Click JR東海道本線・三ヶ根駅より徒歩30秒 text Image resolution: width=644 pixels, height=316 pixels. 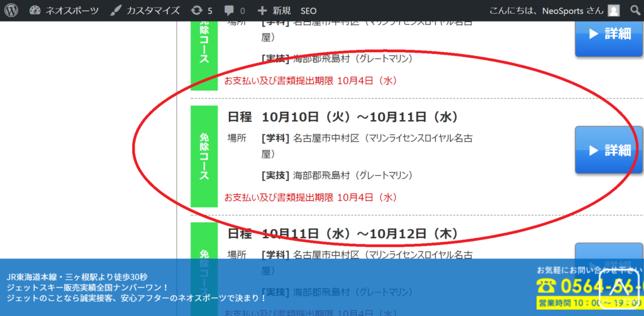[x=77, y=277]
